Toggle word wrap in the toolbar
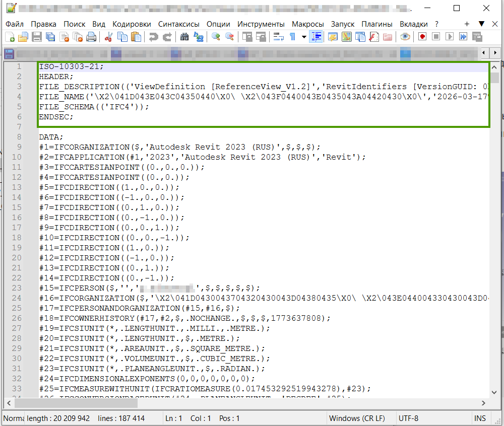This screenshot has width=504, height=426. point(278,37)
